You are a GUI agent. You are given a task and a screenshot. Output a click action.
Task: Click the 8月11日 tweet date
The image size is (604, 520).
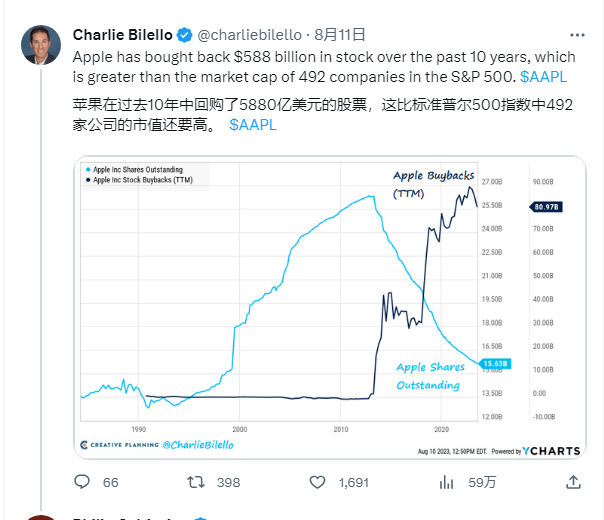point(339,35)
